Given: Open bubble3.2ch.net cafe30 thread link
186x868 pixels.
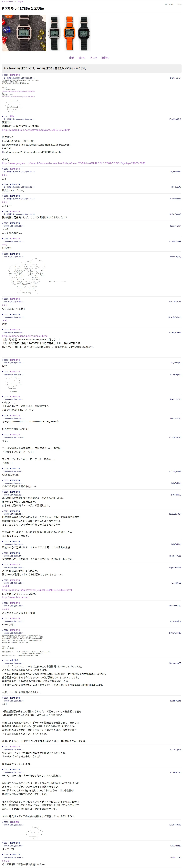Looking at the screenshot, I should click(x=36, y=130).
